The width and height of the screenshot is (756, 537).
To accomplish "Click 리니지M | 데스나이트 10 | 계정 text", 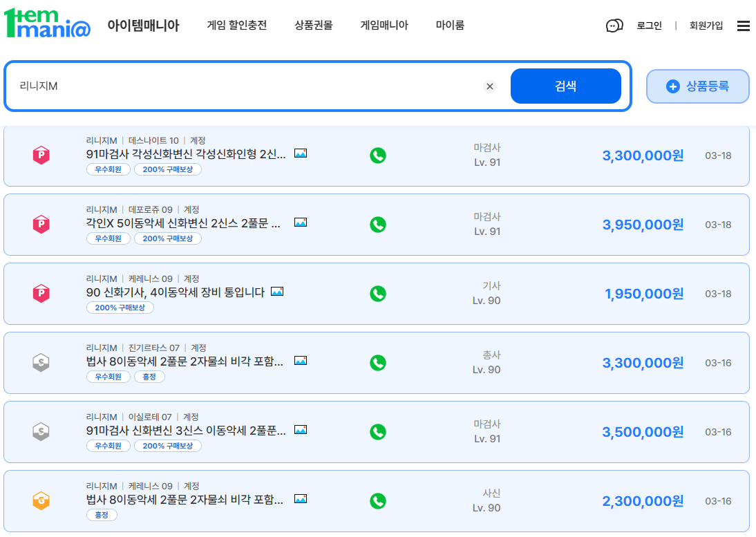I will click(146, 141).
